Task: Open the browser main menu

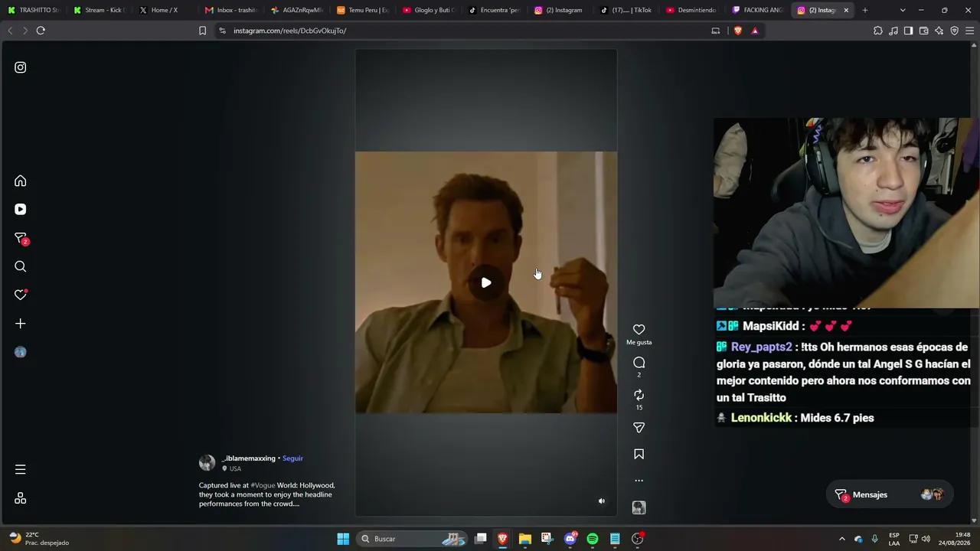Action: [x=970, y=31]
